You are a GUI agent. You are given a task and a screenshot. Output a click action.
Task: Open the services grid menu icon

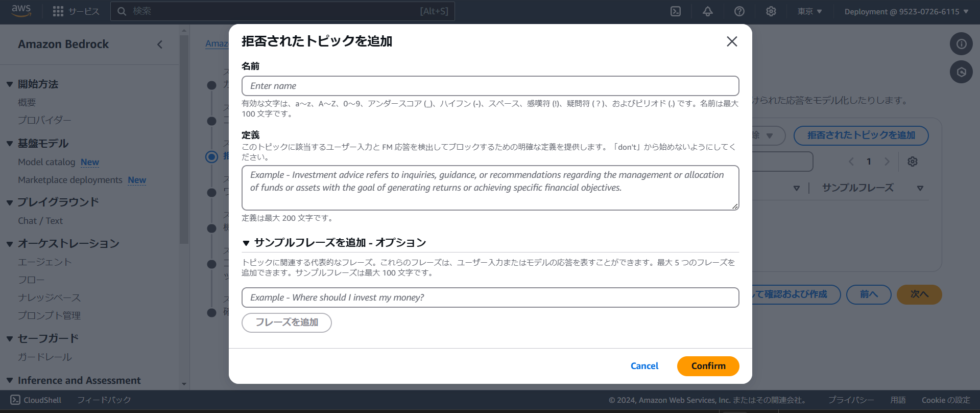coord(58,11)
